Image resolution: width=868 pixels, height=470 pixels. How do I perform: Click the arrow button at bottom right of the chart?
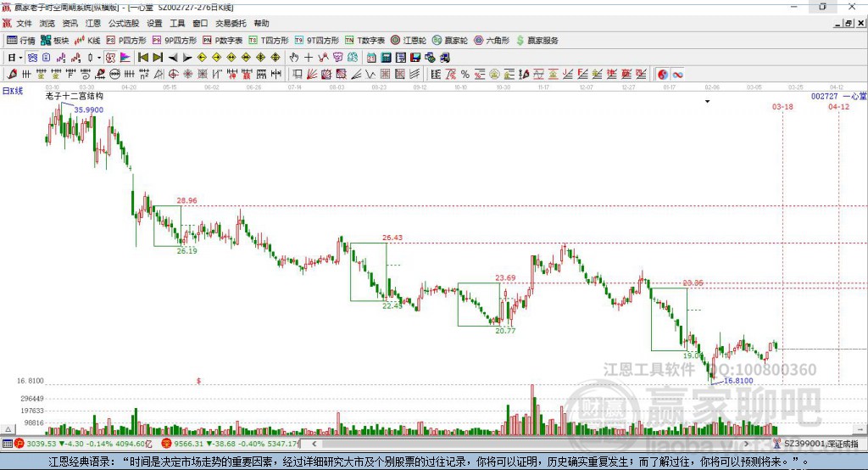point(860,428)
